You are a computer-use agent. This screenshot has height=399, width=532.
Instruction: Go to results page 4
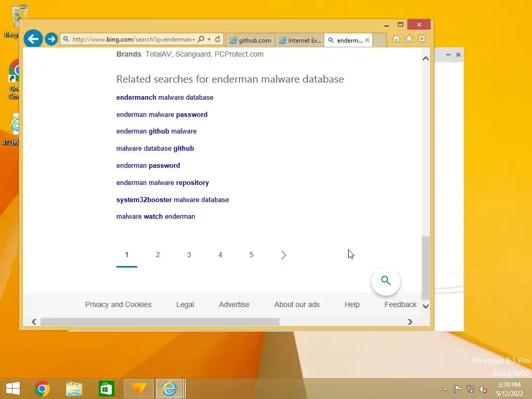[220, 255]
